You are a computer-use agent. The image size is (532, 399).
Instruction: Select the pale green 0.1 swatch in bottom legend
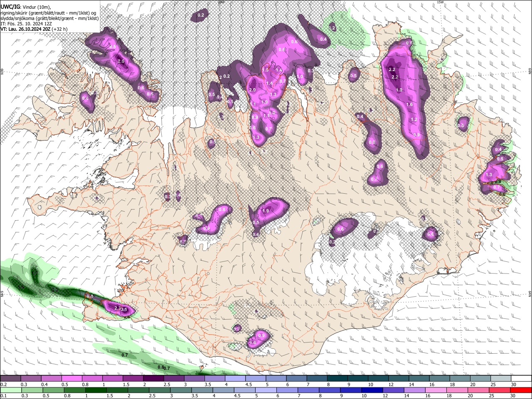(10, 390)
